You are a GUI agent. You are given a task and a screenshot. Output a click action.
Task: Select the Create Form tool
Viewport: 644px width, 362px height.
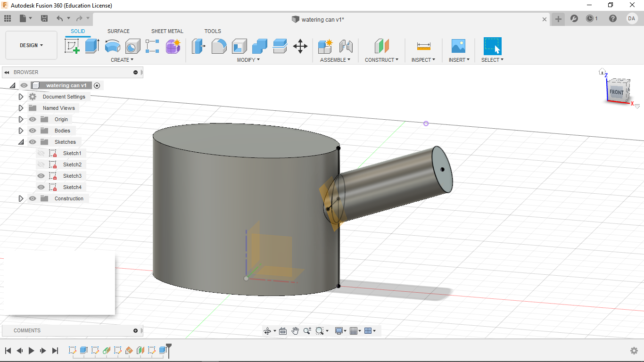[173, 46]
